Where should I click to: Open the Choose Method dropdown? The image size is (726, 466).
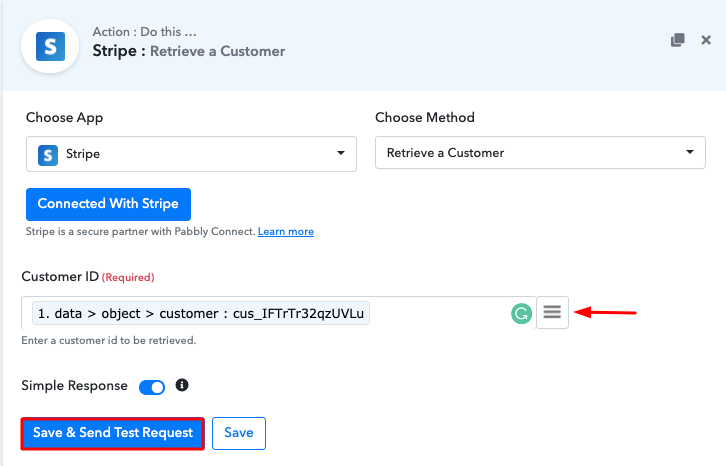540,153
